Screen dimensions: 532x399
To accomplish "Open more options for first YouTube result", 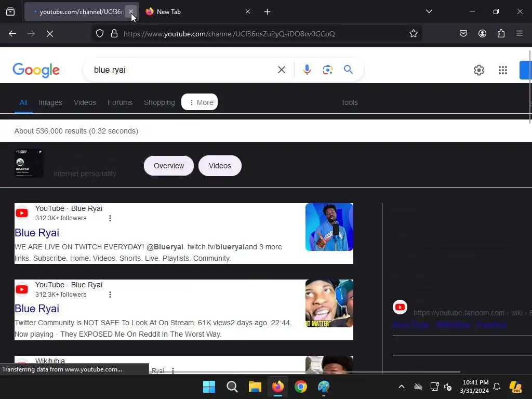I will click(110, 218).
